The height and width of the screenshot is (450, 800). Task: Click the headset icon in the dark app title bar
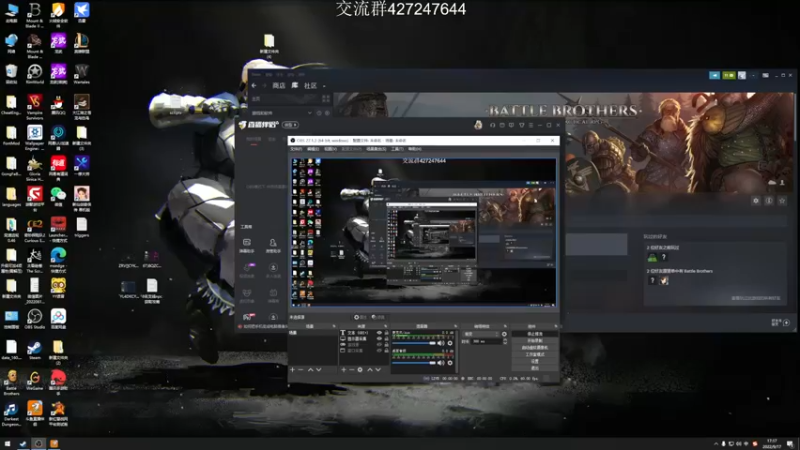(x=492, y=125)
